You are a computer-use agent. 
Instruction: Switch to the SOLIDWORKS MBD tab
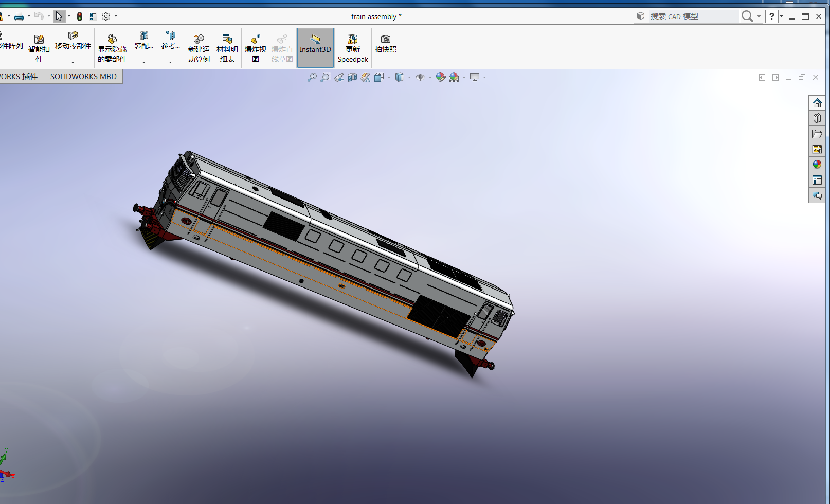coord(83,77)
